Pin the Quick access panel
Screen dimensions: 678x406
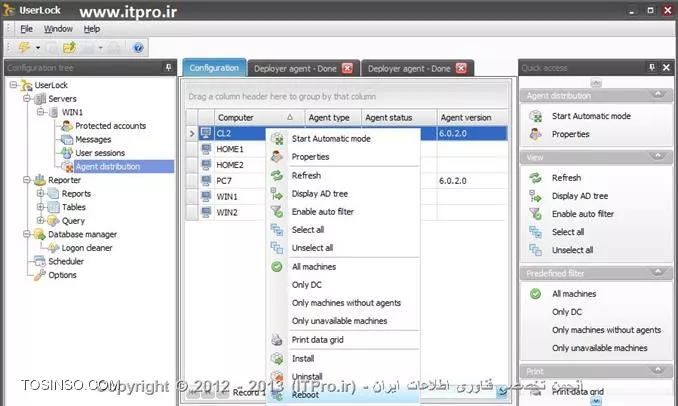(x=652, y=67)
